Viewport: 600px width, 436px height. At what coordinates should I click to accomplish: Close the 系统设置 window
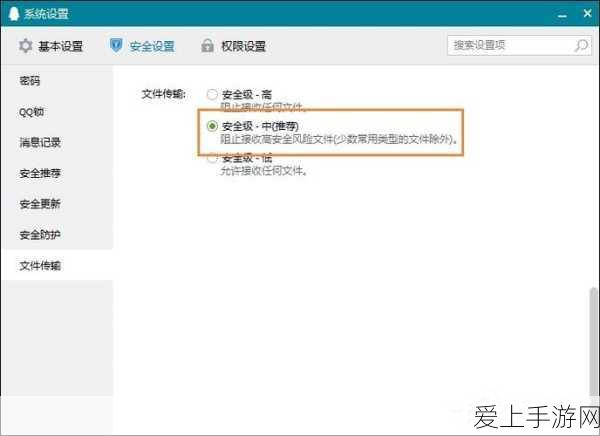pyautogui.click(x=587, y=13)
